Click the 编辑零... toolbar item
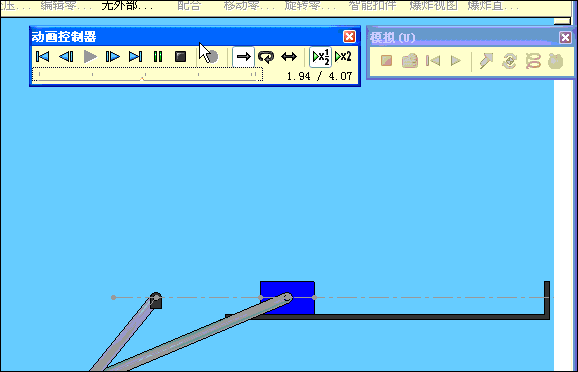The width and height of the screenshot is (578, 372). 66,6
